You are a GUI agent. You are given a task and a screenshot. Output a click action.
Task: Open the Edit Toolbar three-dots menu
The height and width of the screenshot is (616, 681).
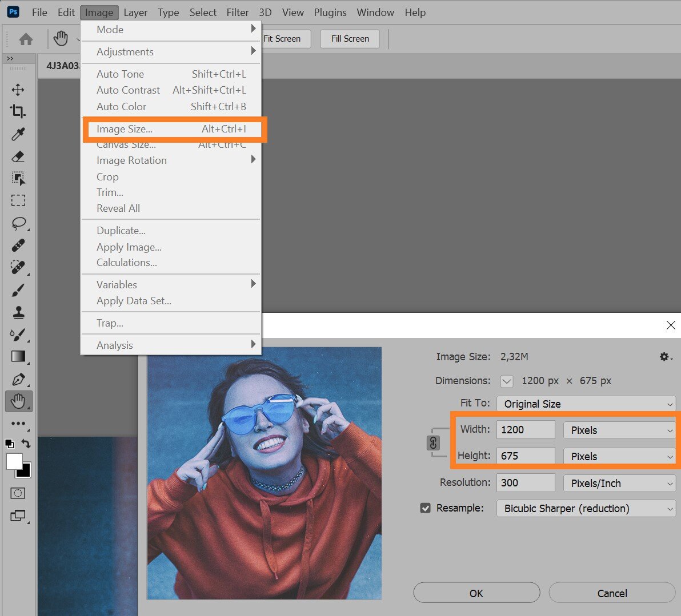(18, 423)
